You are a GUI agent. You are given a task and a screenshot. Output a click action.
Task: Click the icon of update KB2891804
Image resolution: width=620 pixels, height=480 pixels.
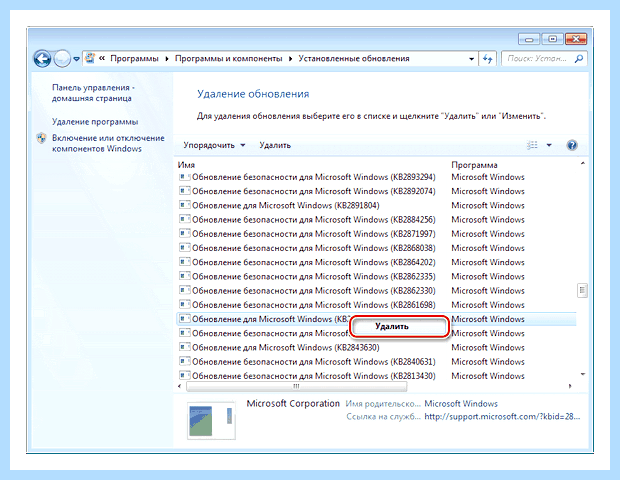pyautogui.click(x=185, y=205)
